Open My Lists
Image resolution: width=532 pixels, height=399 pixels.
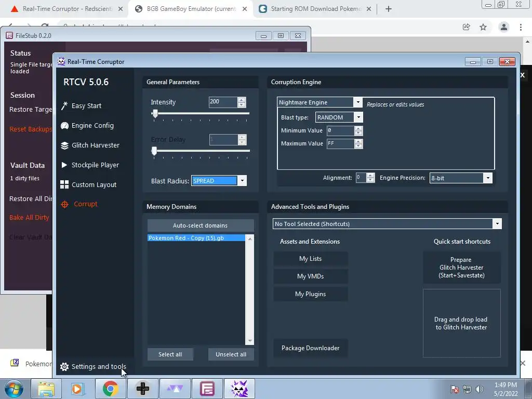[311, 259]
